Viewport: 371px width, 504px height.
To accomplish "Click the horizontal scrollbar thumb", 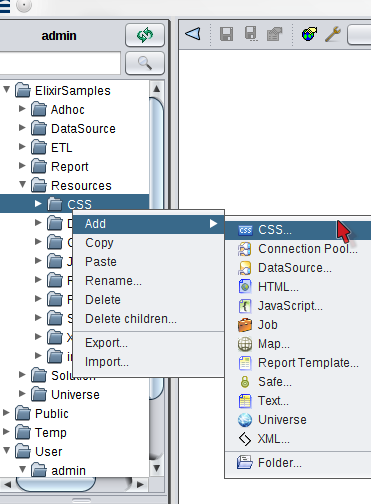I will point(56,484).
